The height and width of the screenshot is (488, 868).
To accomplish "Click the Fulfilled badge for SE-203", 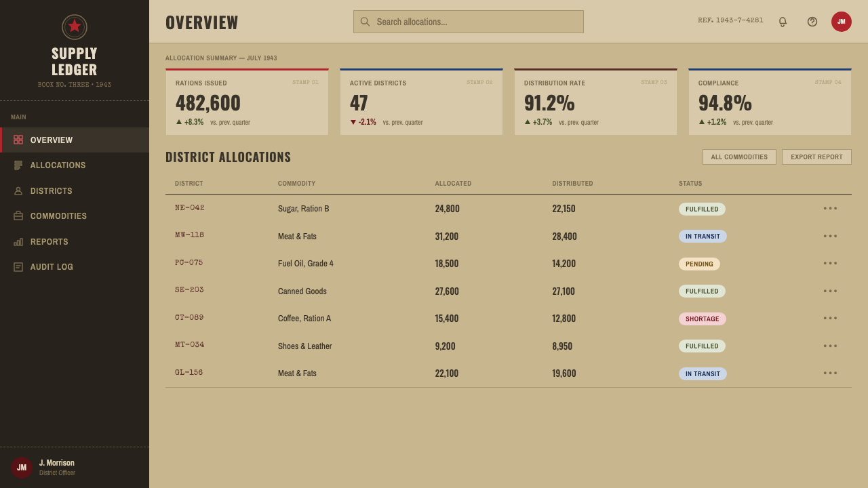I will pyautogui.click(x=702, y=291).
